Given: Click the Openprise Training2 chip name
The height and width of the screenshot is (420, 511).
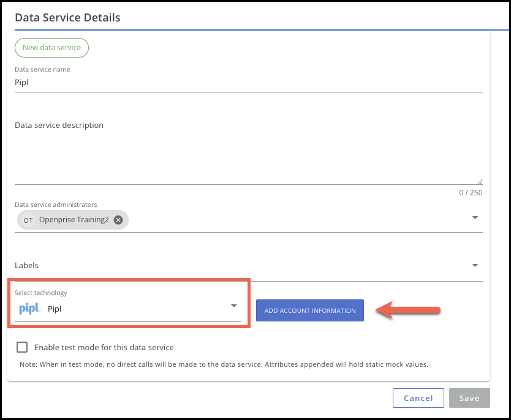Looking at the screenshot, I should pos(74,220).
